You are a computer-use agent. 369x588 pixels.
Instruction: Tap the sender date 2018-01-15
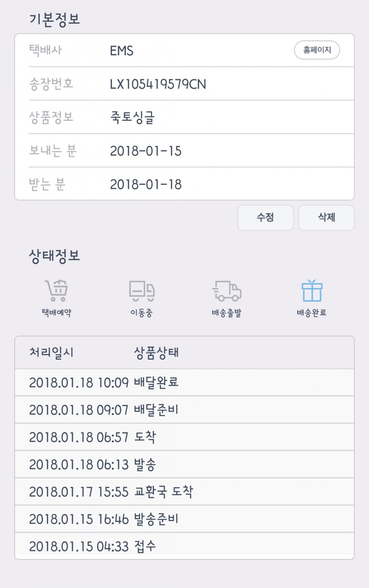pyautogui.click(x=146, y=151)
